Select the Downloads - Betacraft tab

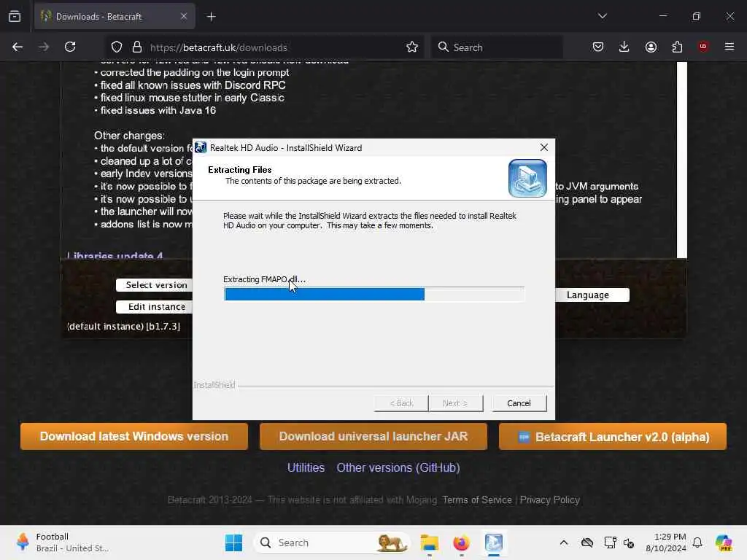pyautogui.click(x=115, y=17)
